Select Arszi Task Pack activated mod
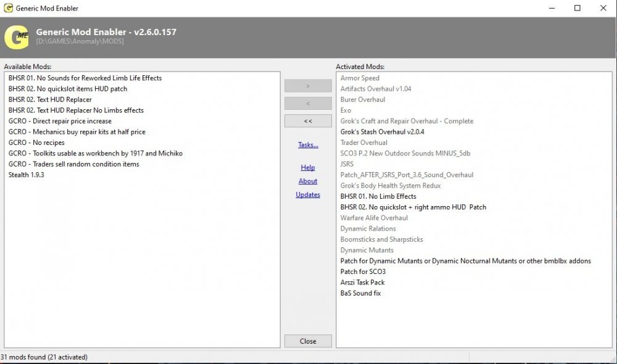Screen dimensions: 617x364 pyautogui.click(x=362, y=283)
